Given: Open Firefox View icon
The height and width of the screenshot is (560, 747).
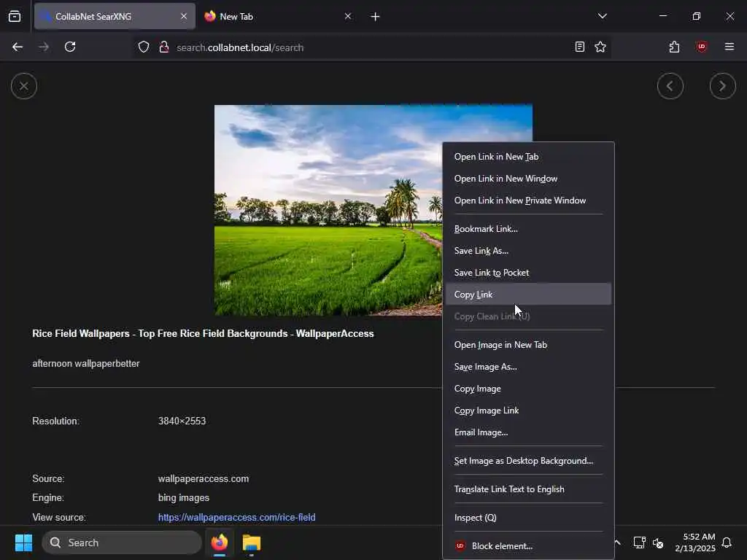Looking at the screenshot, I should pyautogui.click(x=15, y=17).
